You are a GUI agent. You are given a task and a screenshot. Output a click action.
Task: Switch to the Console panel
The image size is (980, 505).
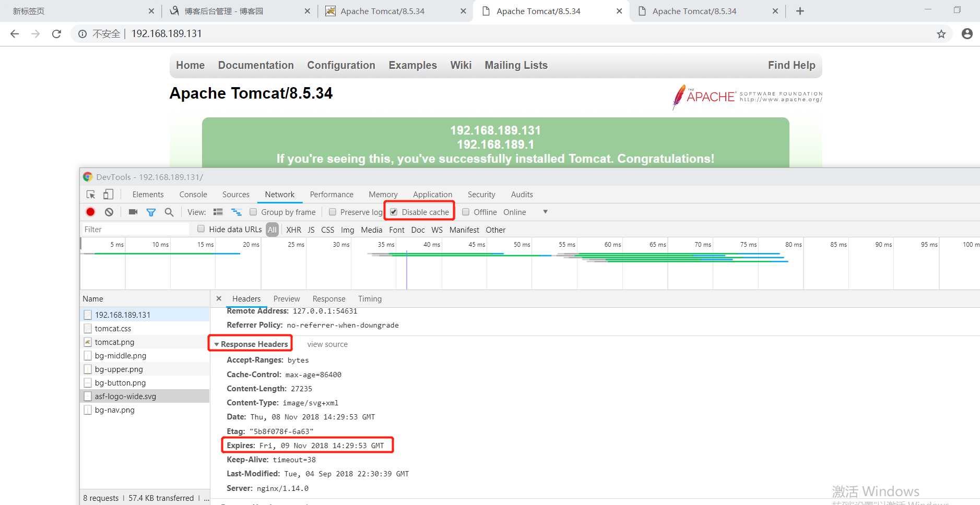click(193, 195)
